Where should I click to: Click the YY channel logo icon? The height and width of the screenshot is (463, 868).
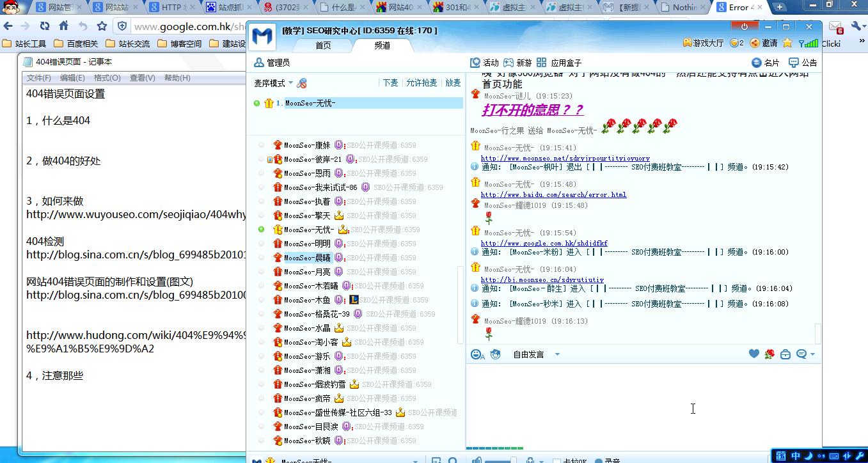point(262,37)
